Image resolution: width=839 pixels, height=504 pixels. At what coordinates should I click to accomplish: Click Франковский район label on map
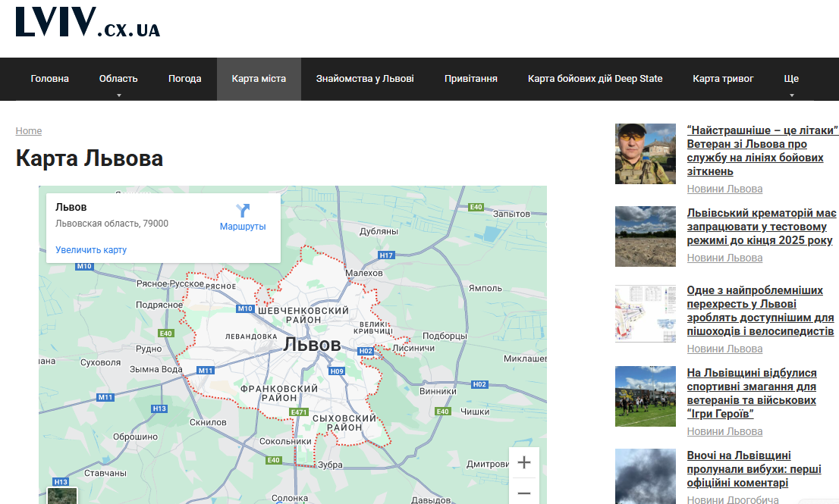click(x=279, y=393)
